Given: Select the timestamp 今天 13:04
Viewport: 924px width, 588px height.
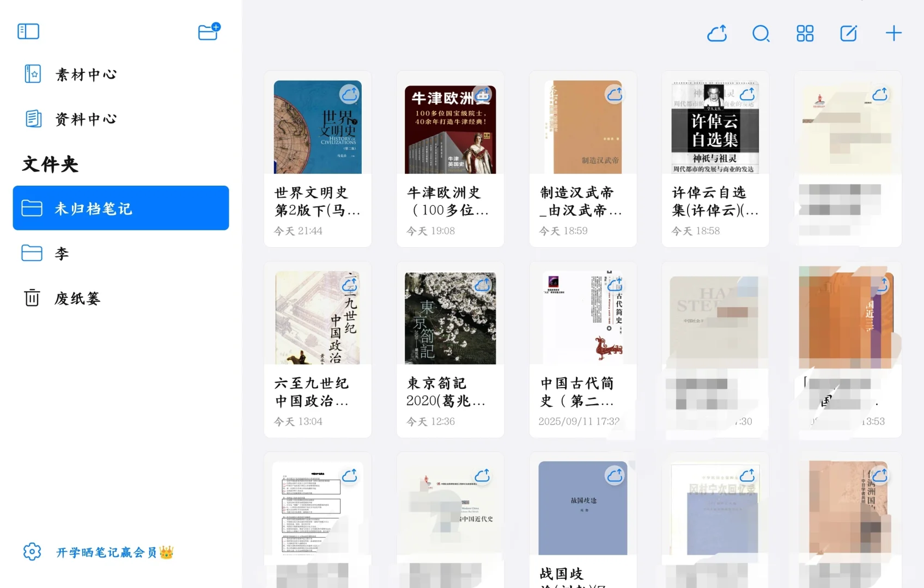Looking at the screenshot, I should point(298,421).
